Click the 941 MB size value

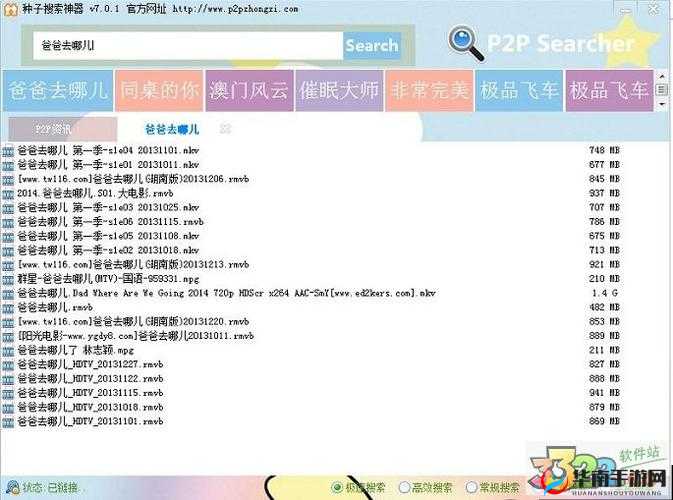pos(604,393)
